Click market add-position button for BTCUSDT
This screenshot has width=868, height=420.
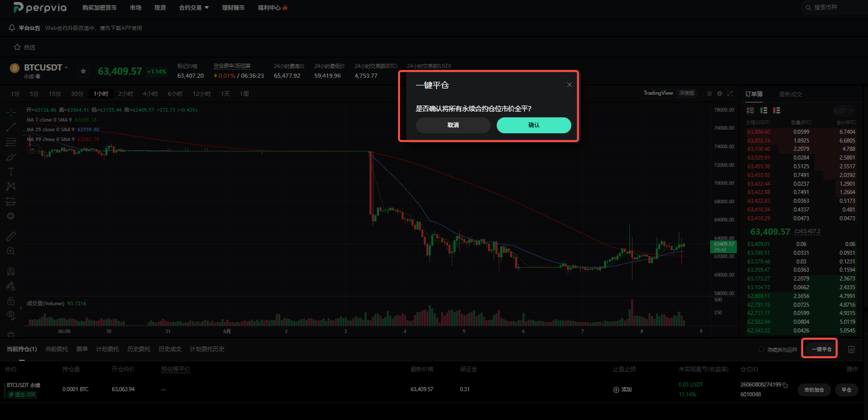point(814,390)
